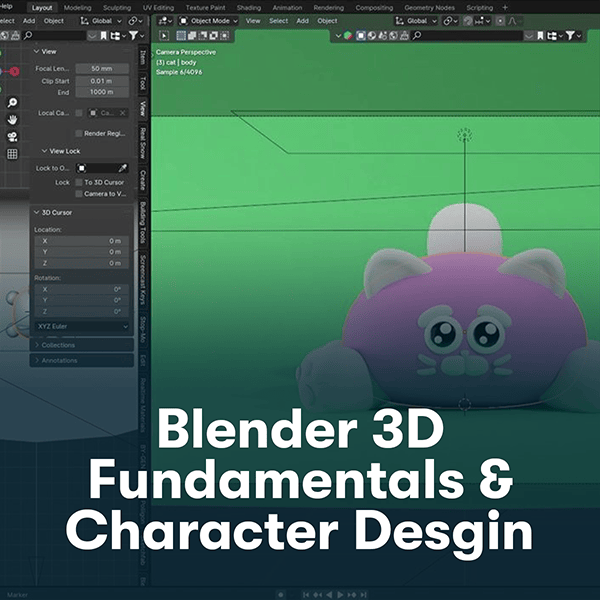Choose the set-new-selection mode icon
Screen dimensions: 600x600
(x=181, y=36)
